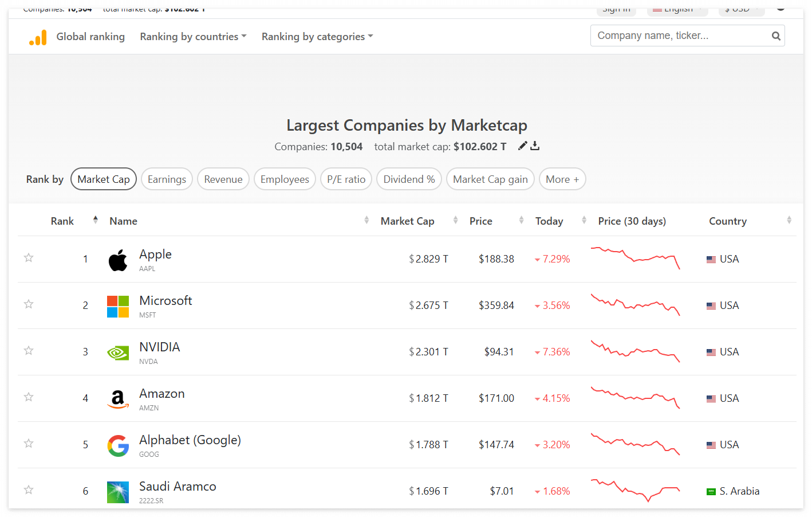The width and height of the screenshot is (812, 517).
Task: Open the Global ranking link
Action: click(x=90, y=37)
